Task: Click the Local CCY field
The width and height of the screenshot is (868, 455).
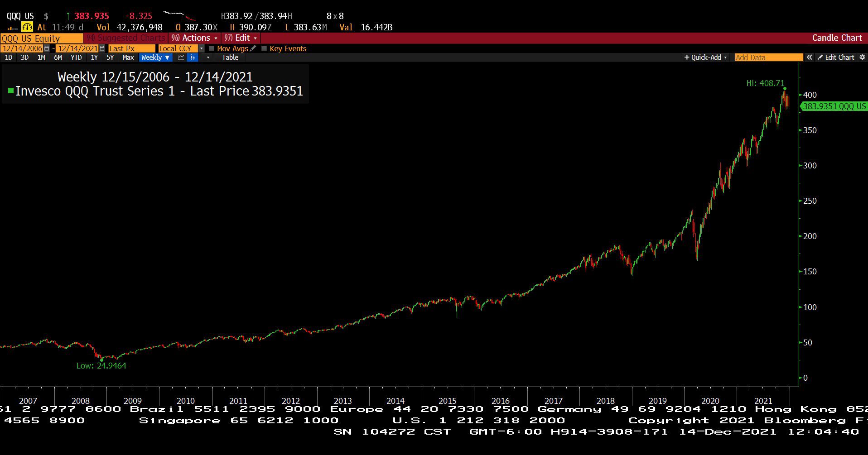Action: tap(178, 48)
